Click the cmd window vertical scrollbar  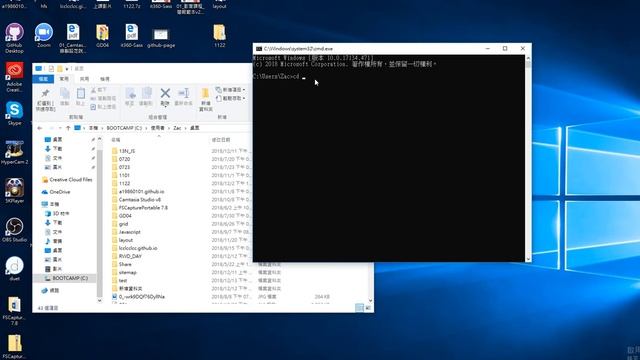[528, 158]
